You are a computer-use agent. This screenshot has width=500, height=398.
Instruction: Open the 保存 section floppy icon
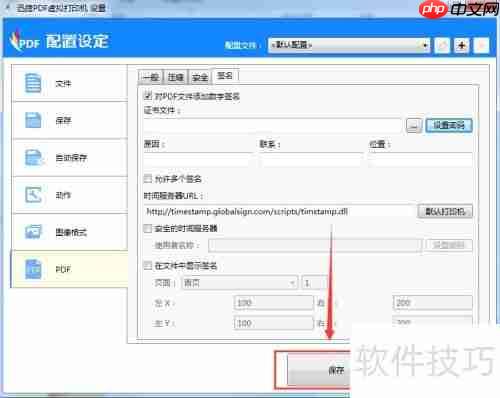pyautogui.click(x=33, y=120)
